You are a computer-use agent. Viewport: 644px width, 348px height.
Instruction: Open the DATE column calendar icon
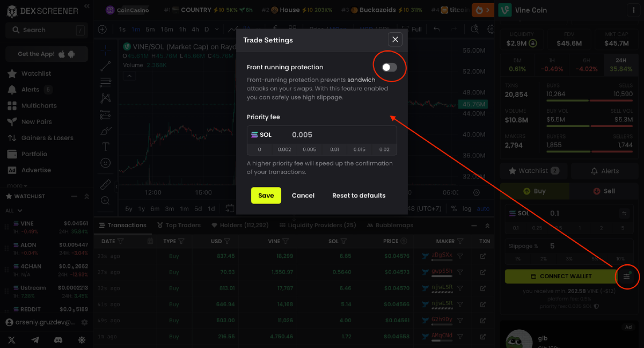coord(150,241)
